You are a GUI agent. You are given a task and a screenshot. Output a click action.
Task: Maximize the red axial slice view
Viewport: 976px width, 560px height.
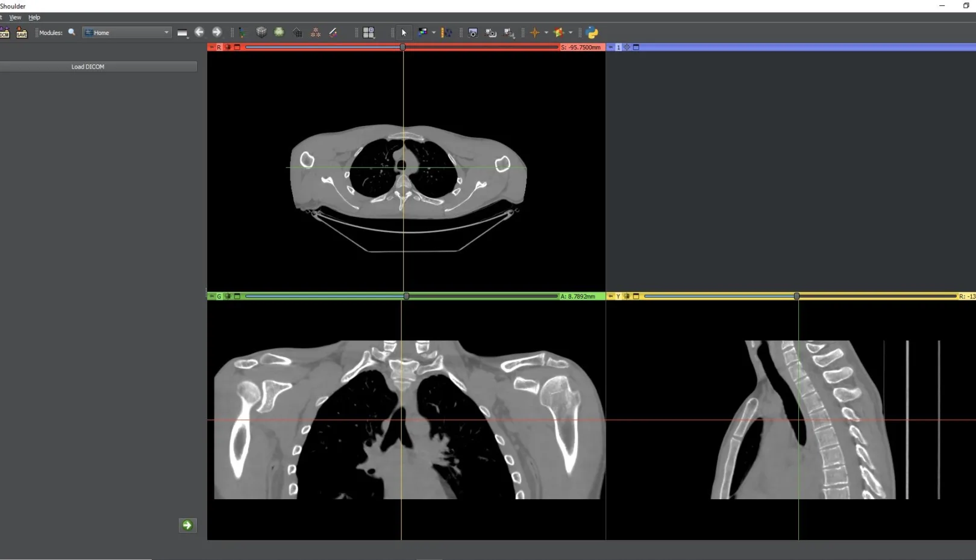[237, 47]
